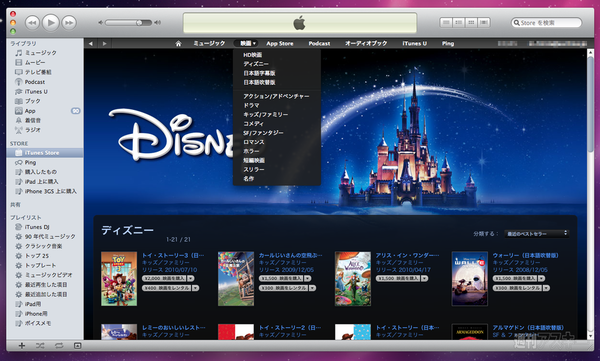Switch to list view mode
Image resolution: width=600 pixels, height=361 pixels.
(446, 23)
